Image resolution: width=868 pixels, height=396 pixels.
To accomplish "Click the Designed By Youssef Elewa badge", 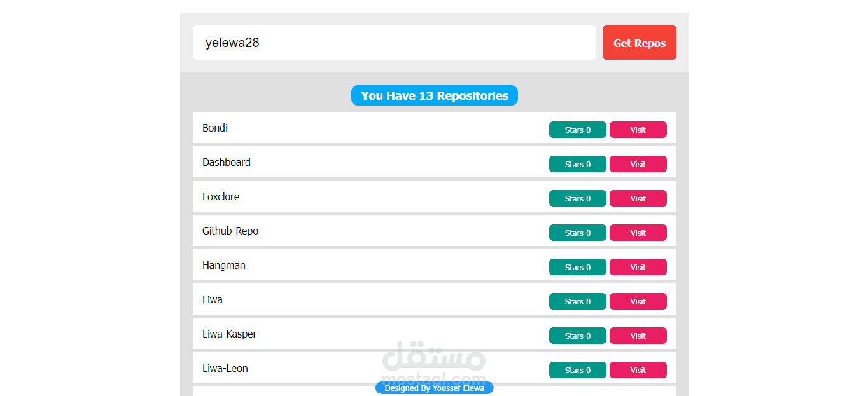I will click(x=434, y=388).
